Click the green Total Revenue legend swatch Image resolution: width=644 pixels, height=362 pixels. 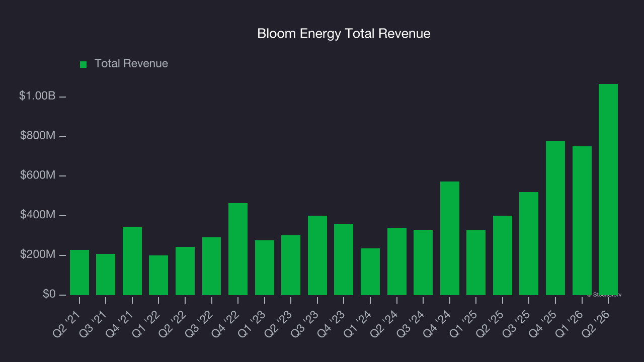[x=84, y=64]
